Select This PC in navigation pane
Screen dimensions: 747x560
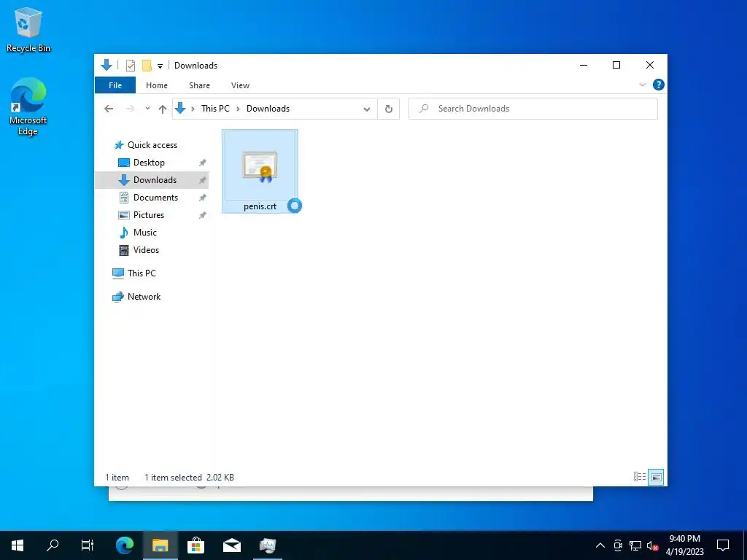142,273
